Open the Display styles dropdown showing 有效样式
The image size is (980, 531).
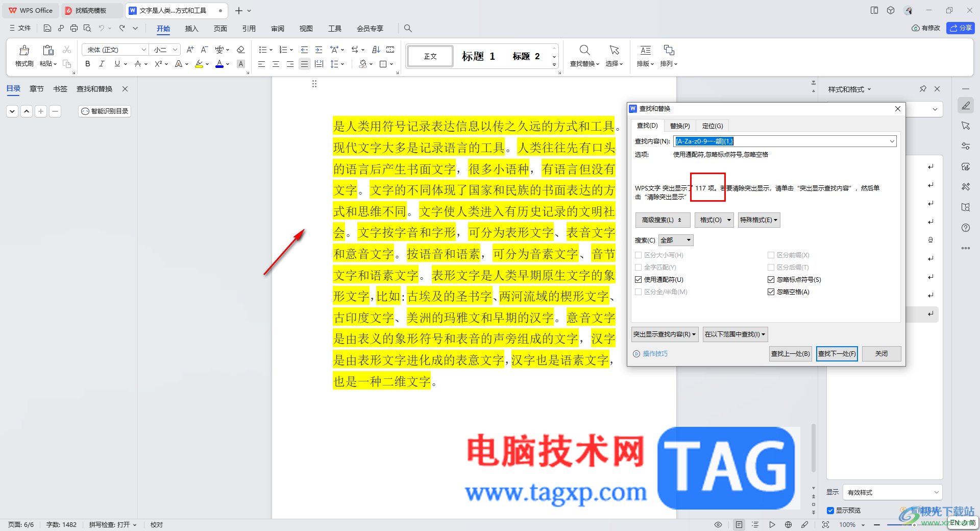coord(892,493)
